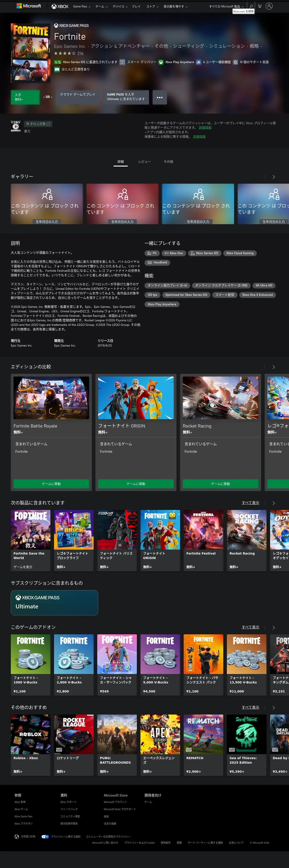Select the Handheld platform tag
The image size is (289, 868).
(158, 263)
